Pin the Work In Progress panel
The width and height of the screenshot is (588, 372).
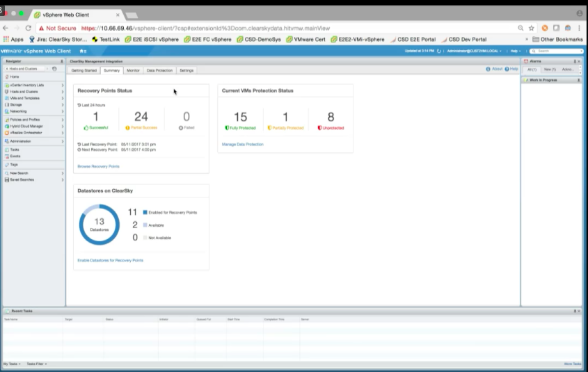point(579,80)
